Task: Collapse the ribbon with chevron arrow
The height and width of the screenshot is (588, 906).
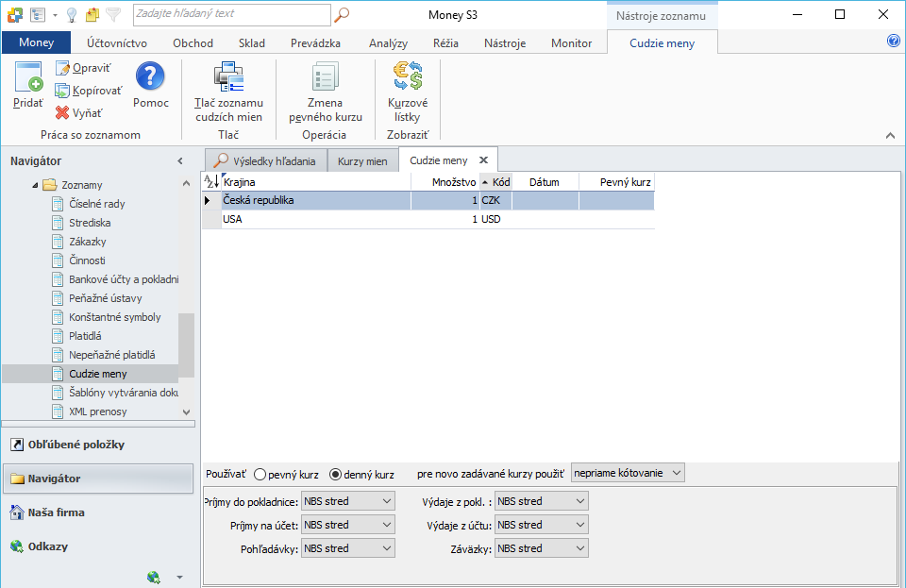Action: click(x=890, y=136)
